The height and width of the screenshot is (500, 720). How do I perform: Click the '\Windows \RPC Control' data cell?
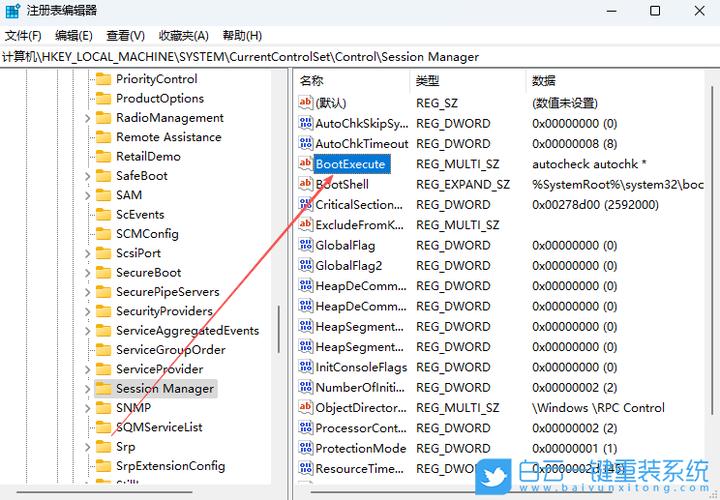[598, 408]
